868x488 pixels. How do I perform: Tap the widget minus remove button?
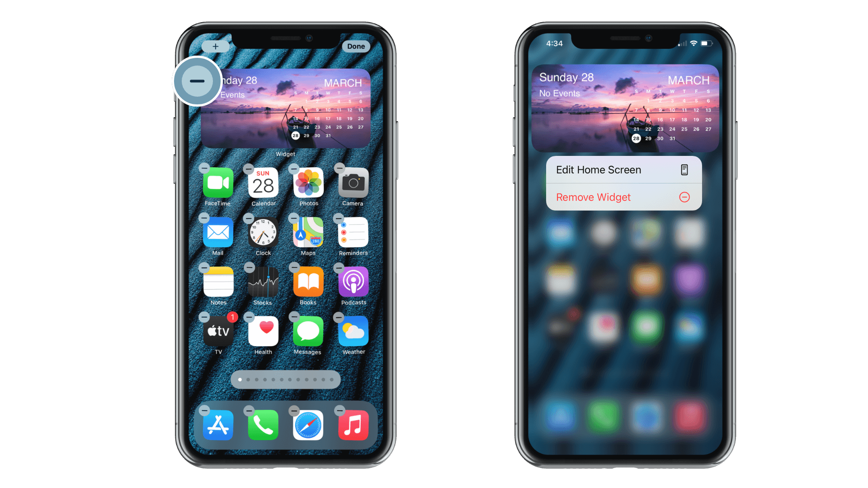click(x=197, y=81)
